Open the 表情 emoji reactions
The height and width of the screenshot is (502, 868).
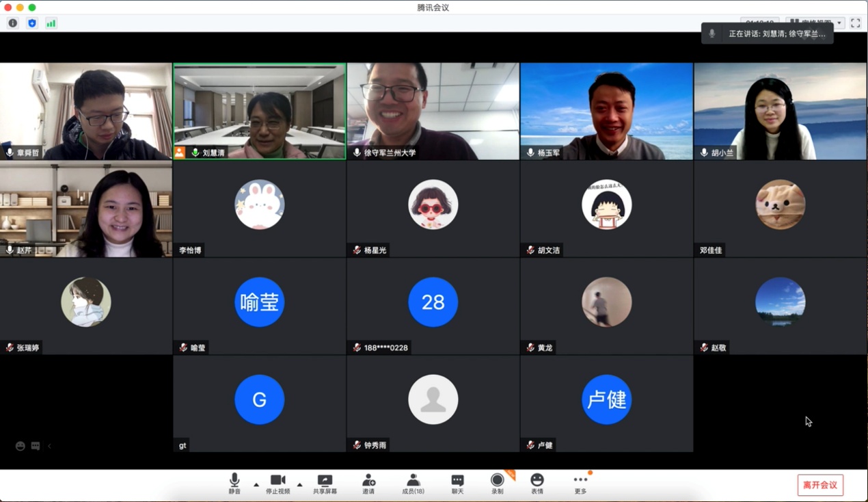(537, 484)
